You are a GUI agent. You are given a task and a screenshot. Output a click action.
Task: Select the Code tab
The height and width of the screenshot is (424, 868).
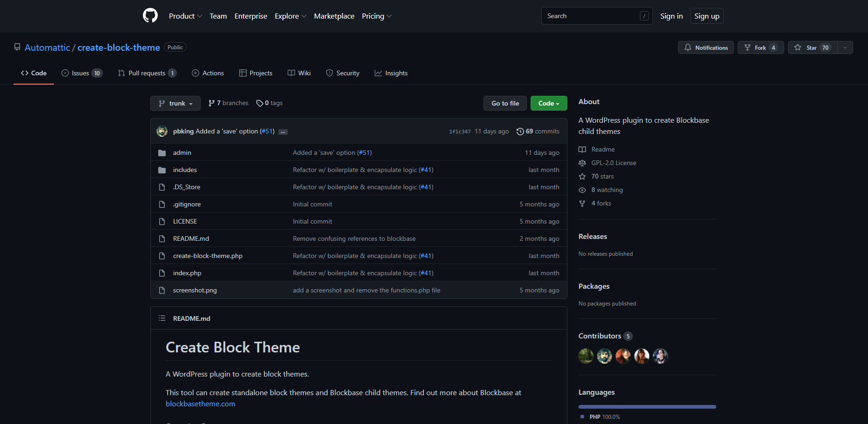[34, 73]
